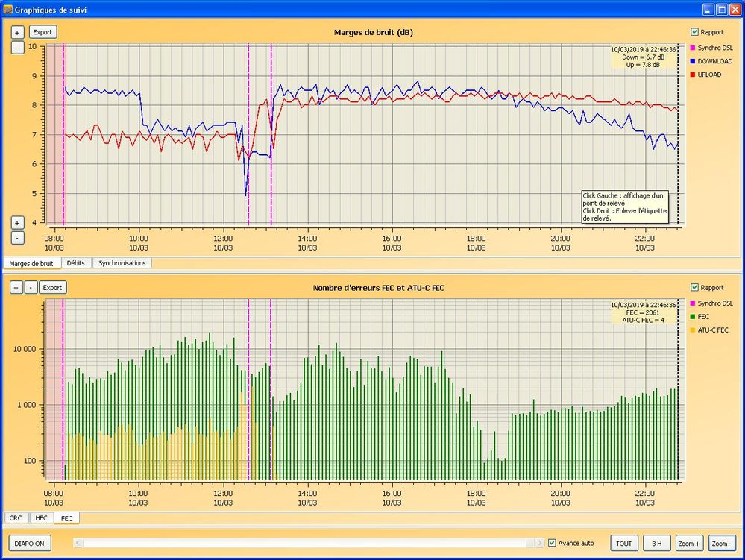Image resolution: width=745 pixels, height=560 pixels.
Task: Select the CRC errors tab
Action: coord(16,517)
